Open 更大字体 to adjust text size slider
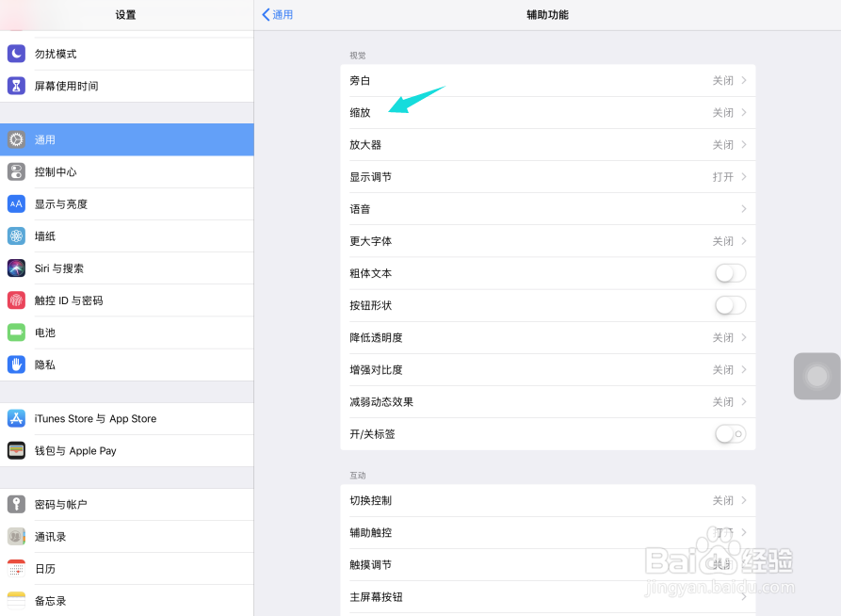 [549, 240]
